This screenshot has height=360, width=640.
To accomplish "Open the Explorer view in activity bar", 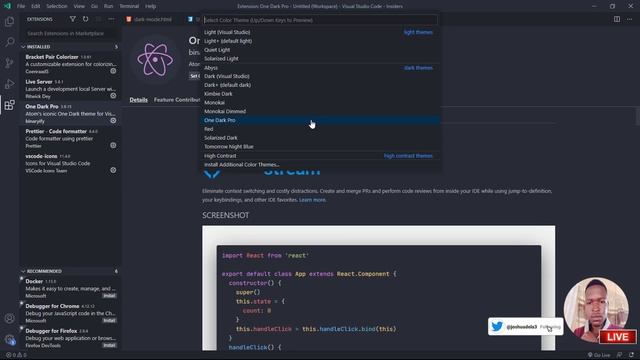I will point(9,21).
